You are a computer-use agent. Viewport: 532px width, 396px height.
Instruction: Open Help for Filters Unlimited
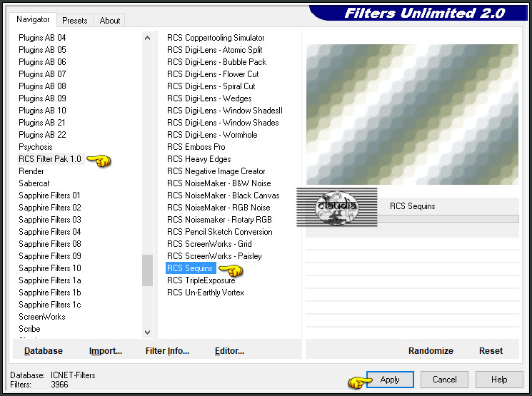tap(499, 380)
